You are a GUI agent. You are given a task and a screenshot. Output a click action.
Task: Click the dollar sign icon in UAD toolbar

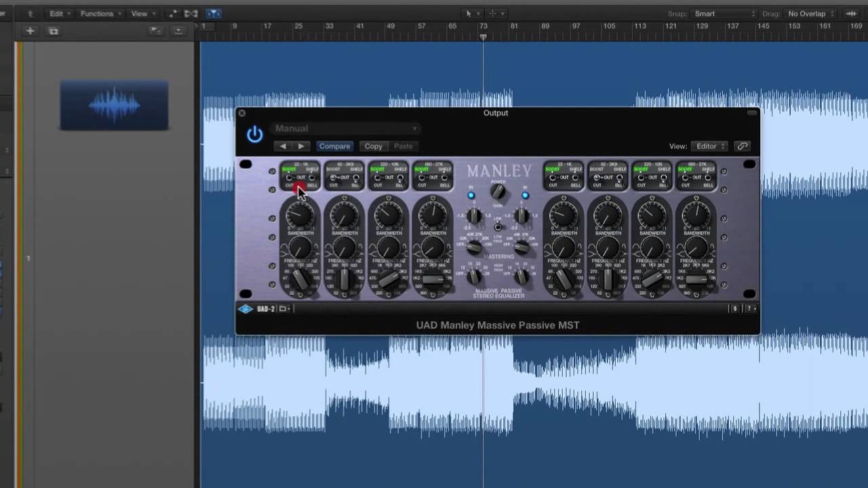point(734,309)
